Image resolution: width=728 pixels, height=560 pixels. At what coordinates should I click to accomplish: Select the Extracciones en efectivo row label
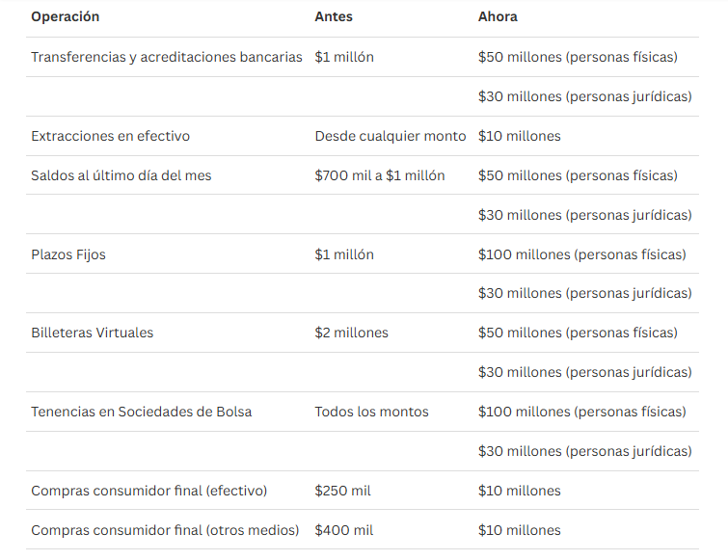(111, 136)
